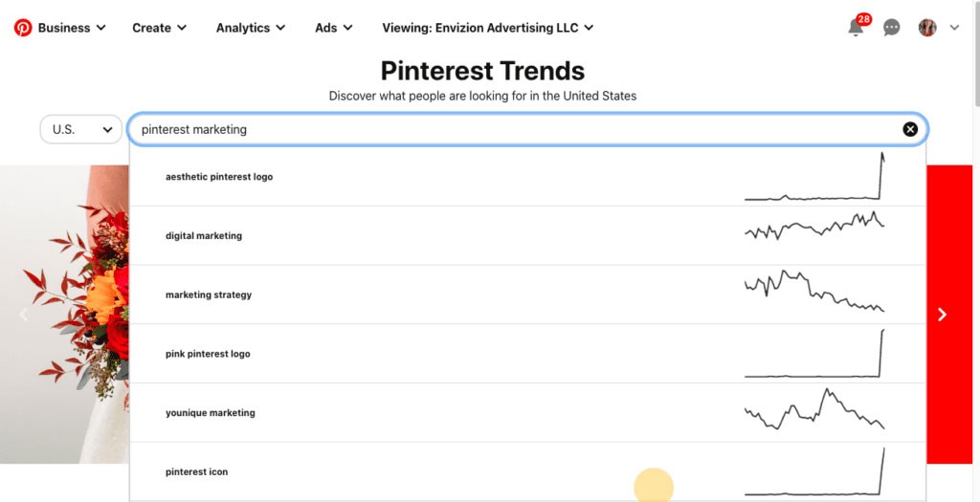Expand the account chevron beside avatar
This screenshot has height=502, width=980.
coord(954,28)
